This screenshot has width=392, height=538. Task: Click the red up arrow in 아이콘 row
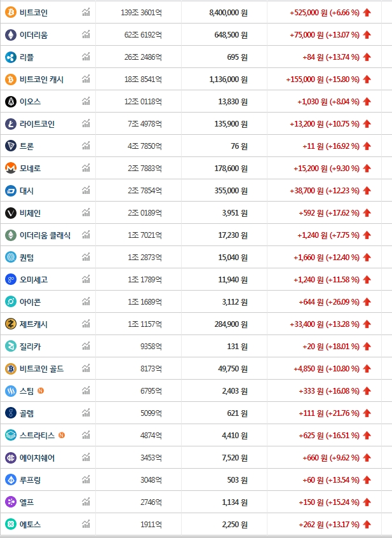pyautogui.click(x=367, y=302)
